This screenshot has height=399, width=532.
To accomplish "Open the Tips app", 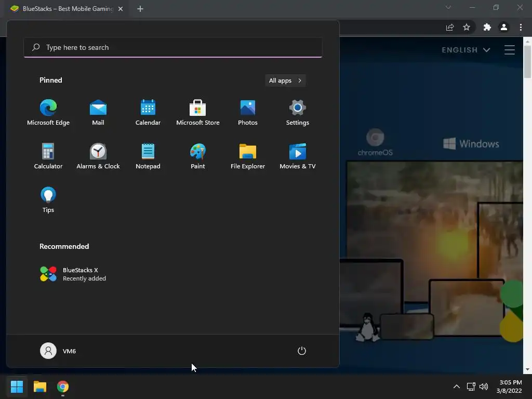I will click(48, 200).
